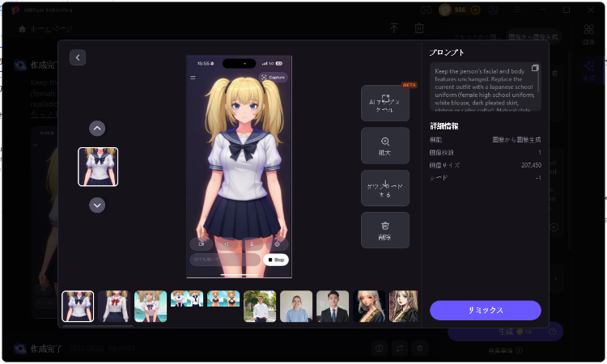The height and width of the screenshot is (364, 607).
Task: Copy the prompt text with the copy icon
Action: click(x=535, y=68)
